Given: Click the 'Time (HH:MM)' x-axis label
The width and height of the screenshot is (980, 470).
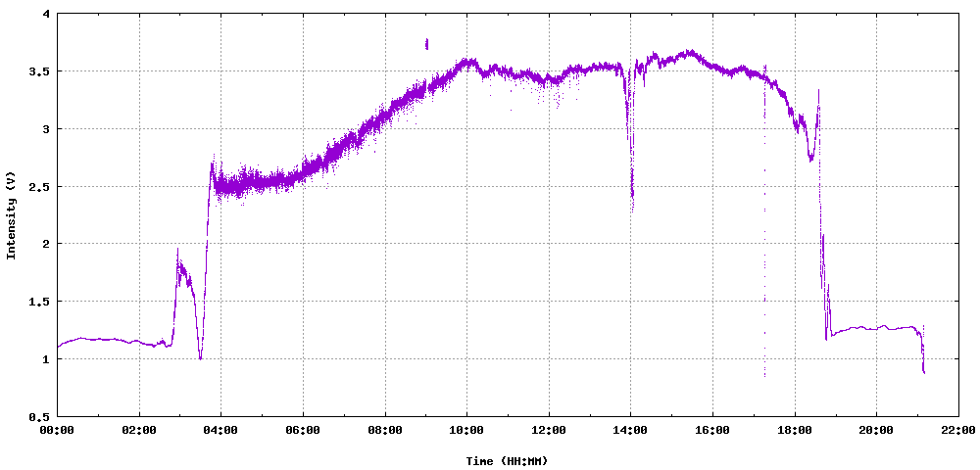Looking at the screenshot, I should coord(507,461).
